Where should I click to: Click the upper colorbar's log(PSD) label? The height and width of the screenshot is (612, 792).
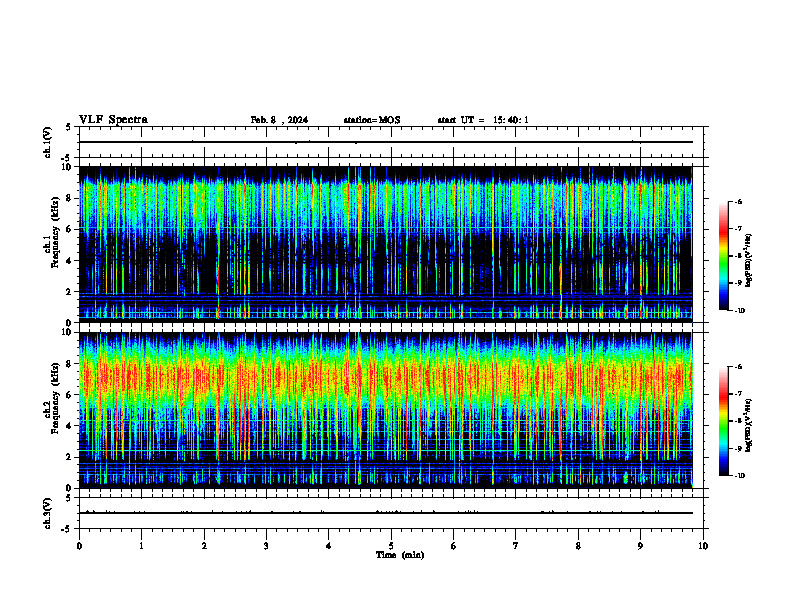click(748, 260)
